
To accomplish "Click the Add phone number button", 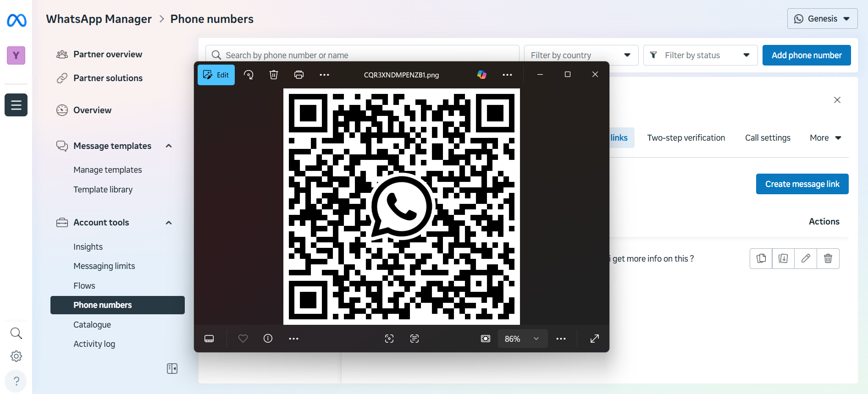I will click(806, 55).
